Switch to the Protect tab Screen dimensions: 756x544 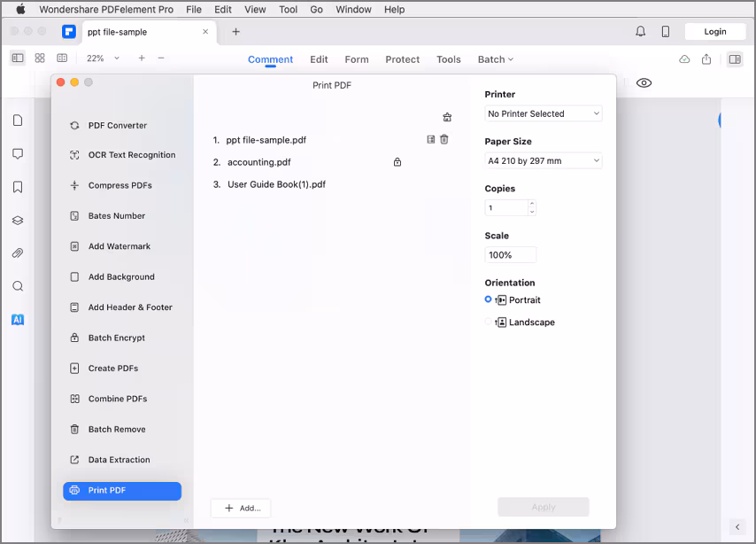(403, 59)
